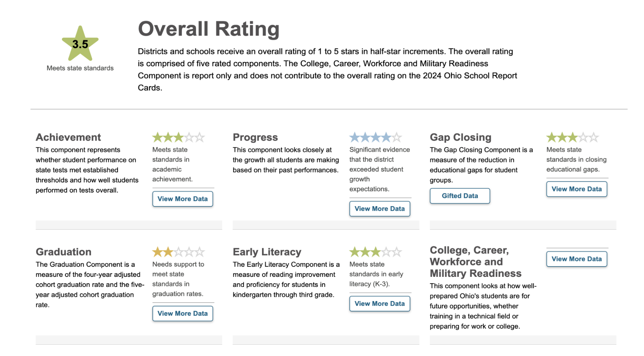Click the Achievement star rating
The image size is (644, 356).
tap(178, 138)
